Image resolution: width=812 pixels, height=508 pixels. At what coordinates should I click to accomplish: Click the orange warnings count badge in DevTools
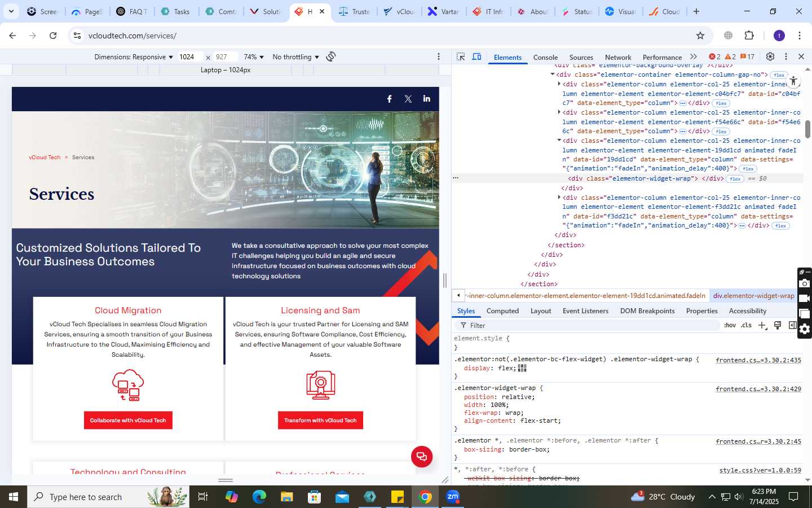point(730,56)
